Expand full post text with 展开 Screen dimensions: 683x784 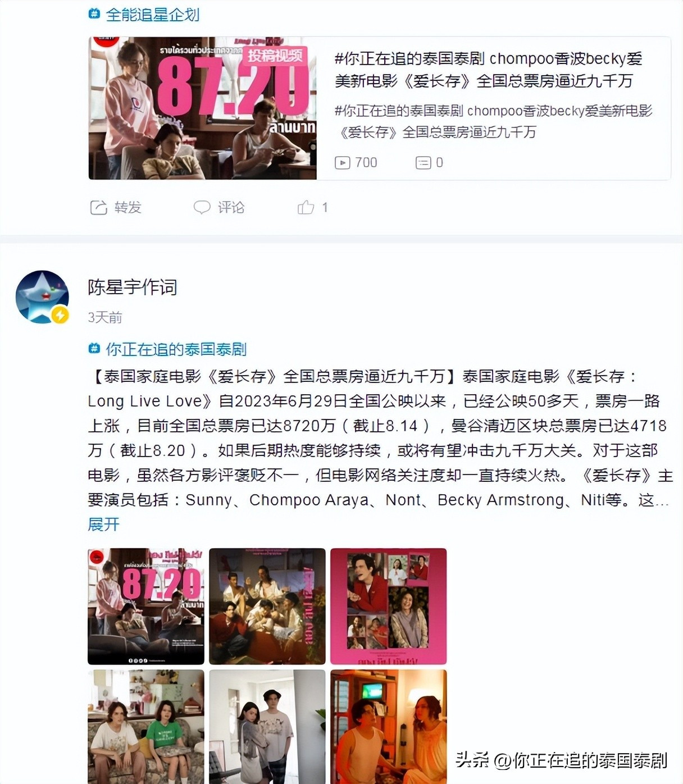(x=104, y=524)
